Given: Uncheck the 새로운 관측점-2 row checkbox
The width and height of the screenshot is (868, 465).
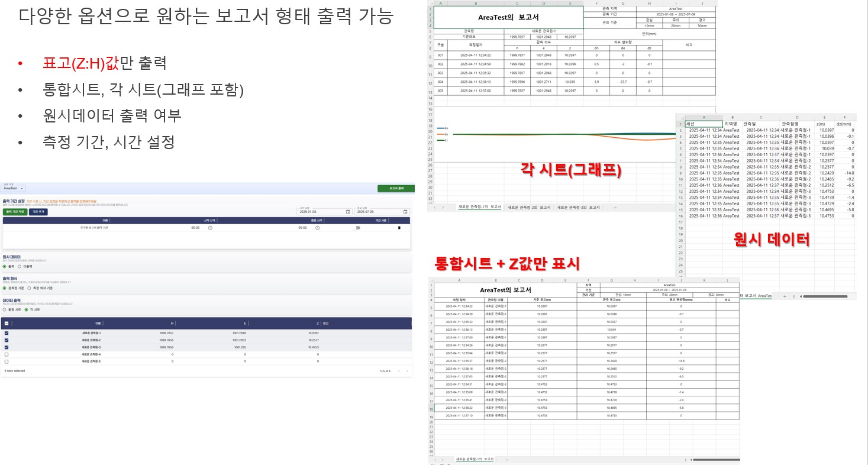Looking at the screenshot, I should 7,340.
